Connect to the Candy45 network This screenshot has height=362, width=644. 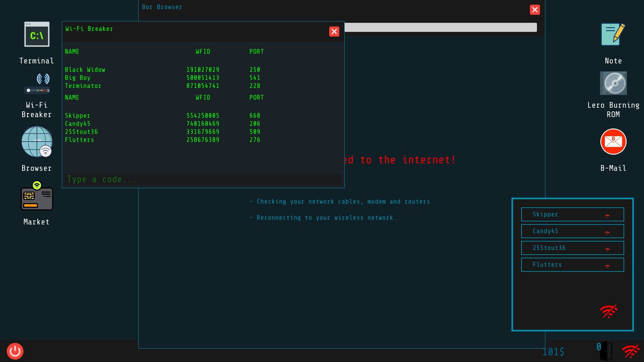572,231
